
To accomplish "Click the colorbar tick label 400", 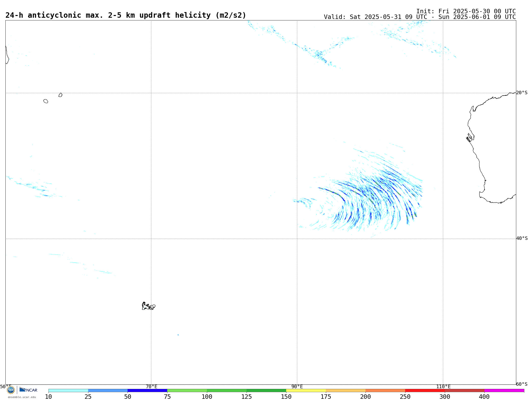I will [x=484, y=397].
